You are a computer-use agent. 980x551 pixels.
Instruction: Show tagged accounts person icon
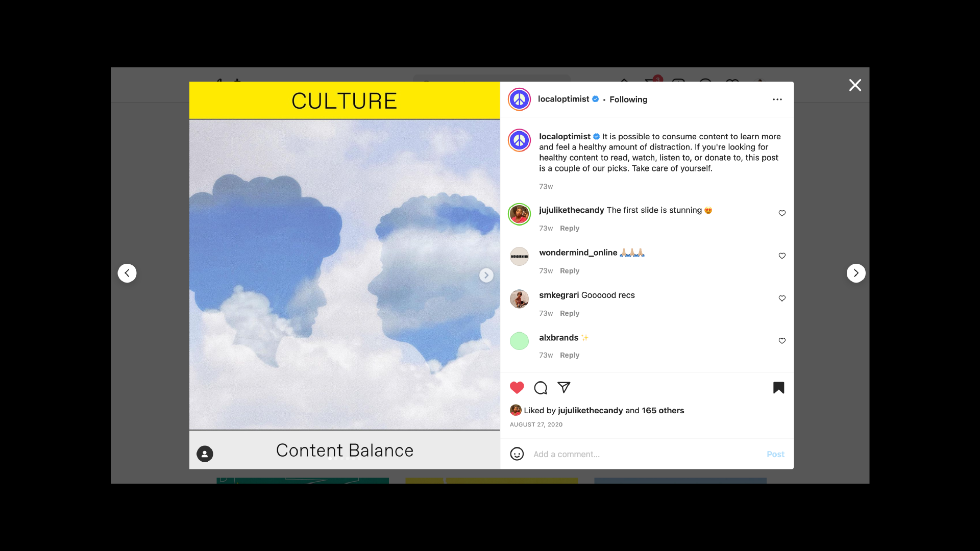[205, 454]
